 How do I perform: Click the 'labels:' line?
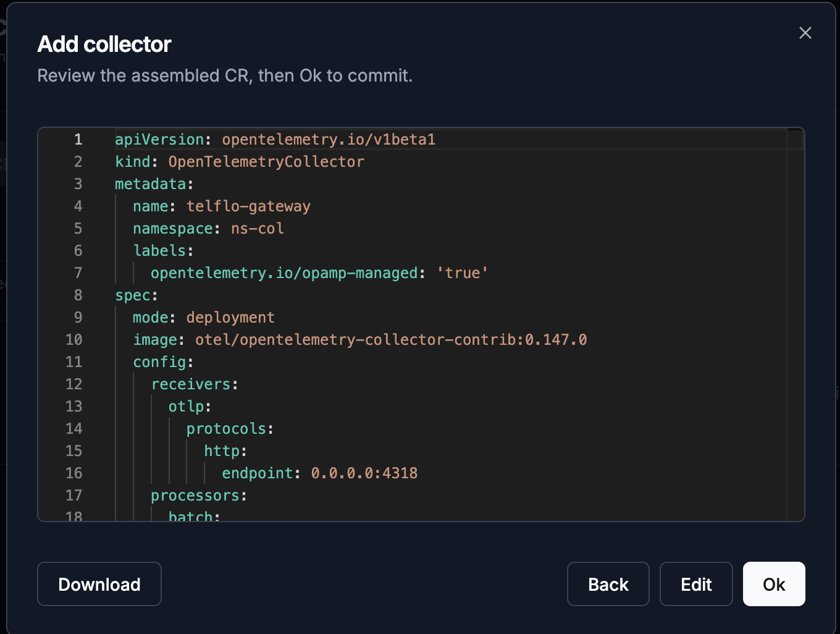[x=164, y=251]
